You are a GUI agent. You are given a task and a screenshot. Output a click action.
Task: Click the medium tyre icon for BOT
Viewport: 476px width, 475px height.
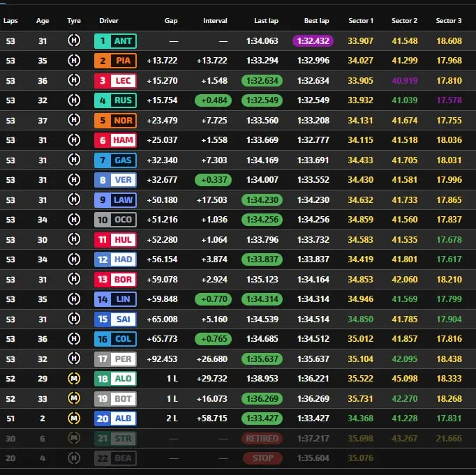click(x=73, y=399)
